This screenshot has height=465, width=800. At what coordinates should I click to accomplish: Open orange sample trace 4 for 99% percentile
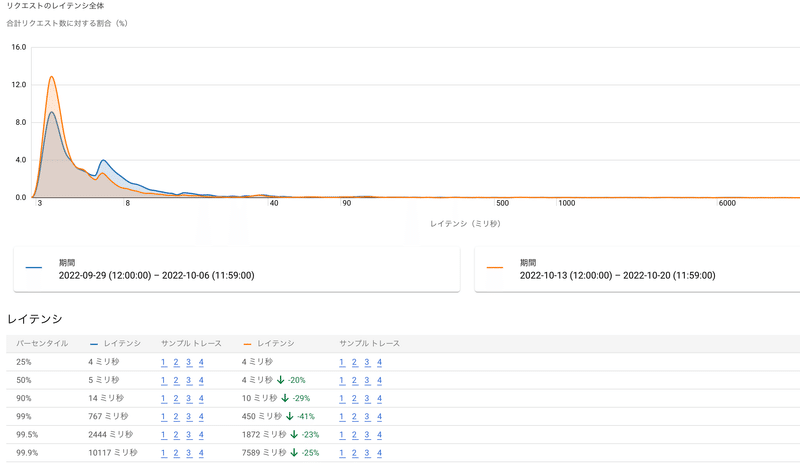tap(379, 417)
